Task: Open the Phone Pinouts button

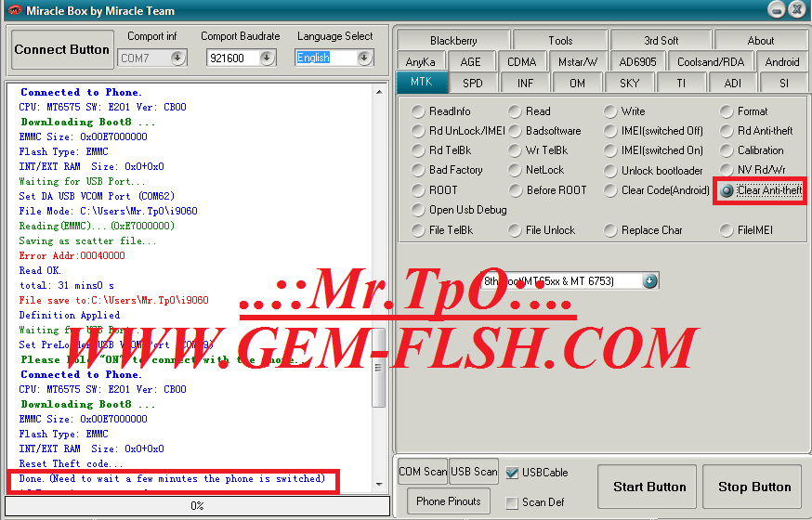Action: (449, 500)
